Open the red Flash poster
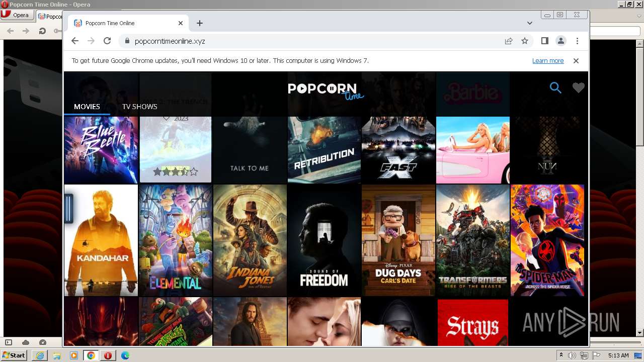 (x=101, y=321)
